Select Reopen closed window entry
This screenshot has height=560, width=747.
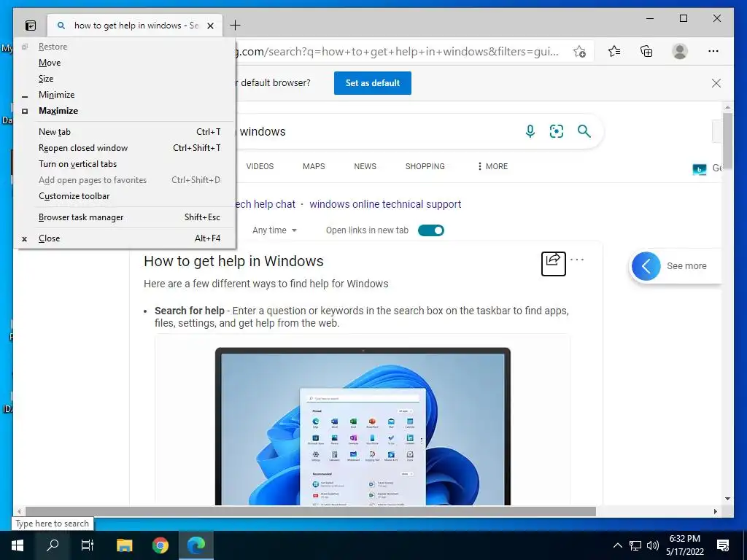pyautogui.click(x=125, y=148)
